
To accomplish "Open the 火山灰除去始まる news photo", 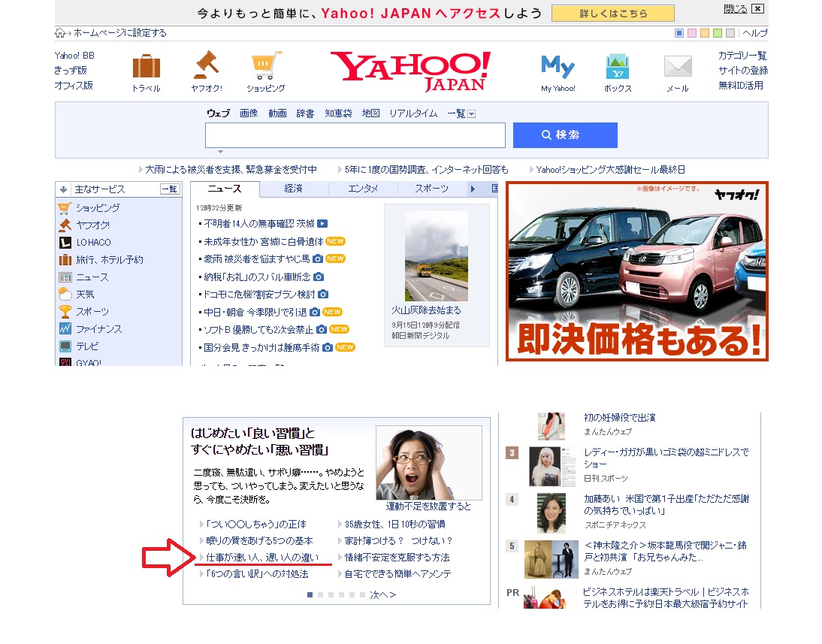I will (437, 256).
